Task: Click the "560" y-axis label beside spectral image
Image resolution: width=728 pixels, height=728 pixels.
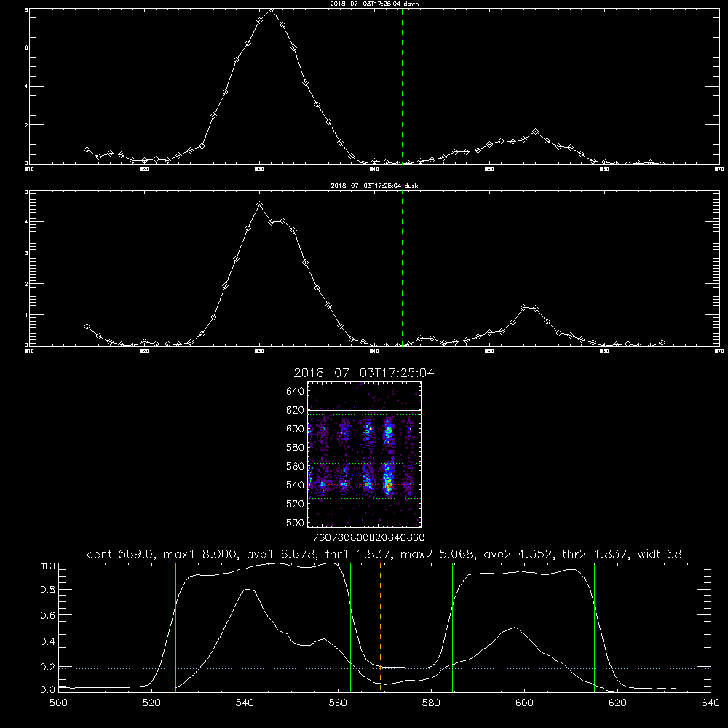Action: pyautogui.click(x=295, y=466)
